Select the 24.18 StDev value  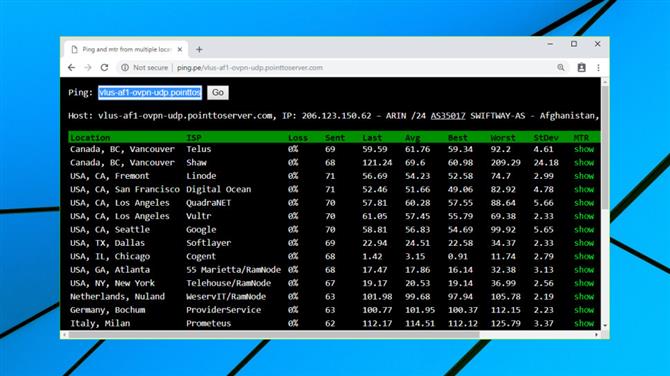point(546,162)
